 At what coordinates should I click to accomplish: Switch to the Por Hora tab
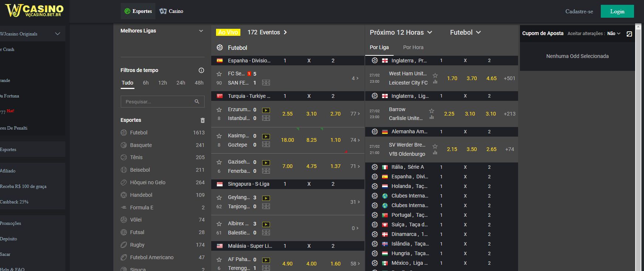pyautogui.click(x=413, y=47)
